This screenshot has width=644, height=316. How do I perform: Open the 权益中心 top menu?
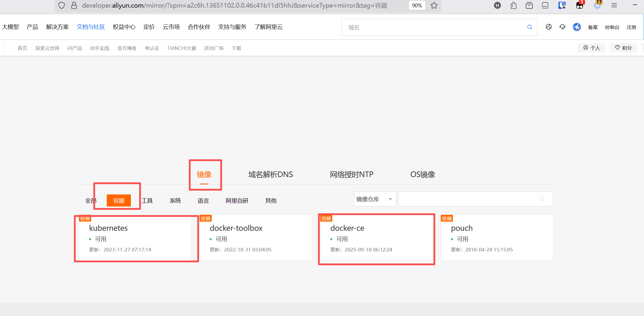tap(124, 27)
